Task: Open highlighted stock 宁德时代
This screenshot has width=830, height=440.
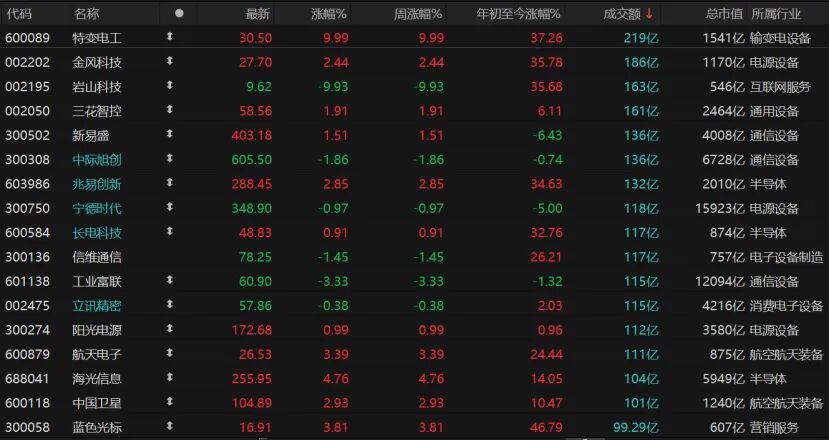Action: [x=97, y=209]
